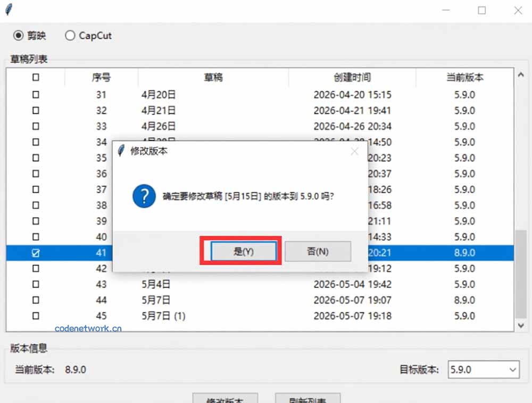Screen dimensions: 532x403
Task: Minimize the main window
Action: [x=446, y=10]
